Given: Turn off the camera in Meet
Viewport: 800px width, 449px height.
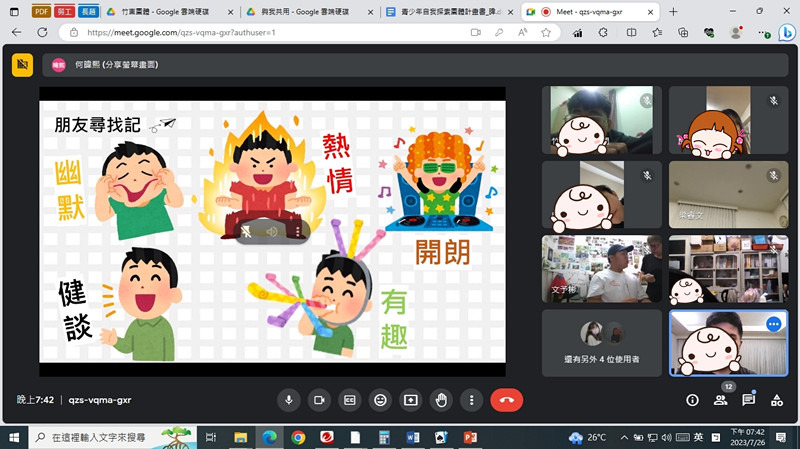Looking at the screenshot, I should coord(319,400).
